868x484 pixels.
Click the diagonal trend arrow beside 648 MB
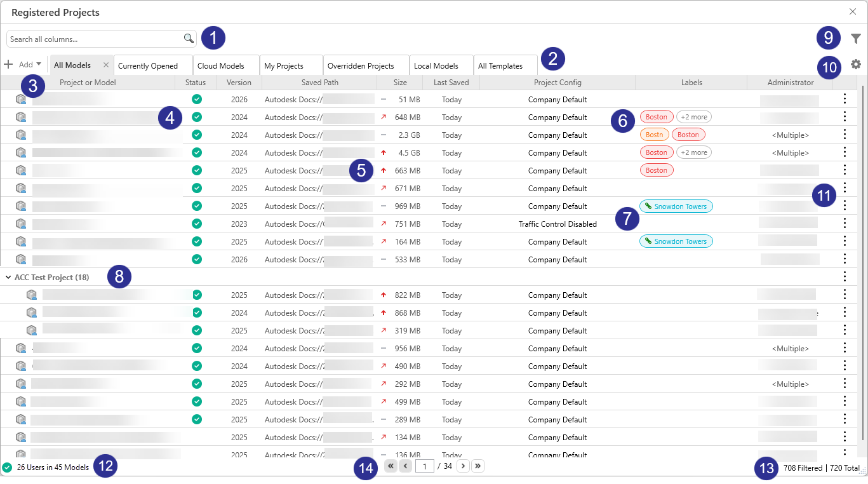[x=384, y=118]
